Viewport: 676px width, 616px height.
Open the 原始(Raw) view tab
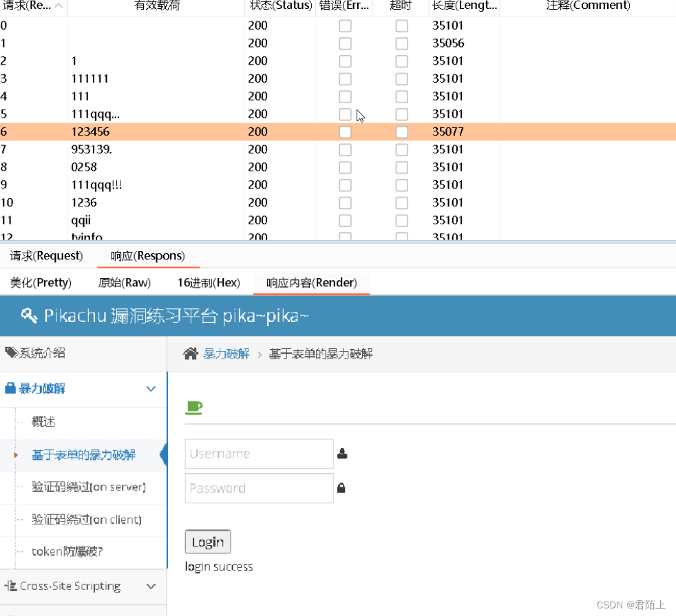pyautogui.click(x=124, y=283)
